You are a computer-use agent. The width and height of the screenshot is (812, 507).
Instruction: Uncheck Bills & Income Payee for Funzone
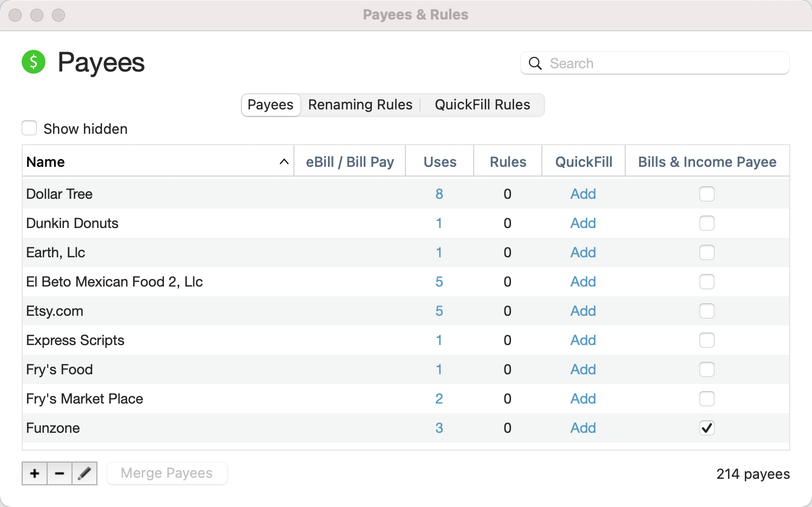click(707, 428)
